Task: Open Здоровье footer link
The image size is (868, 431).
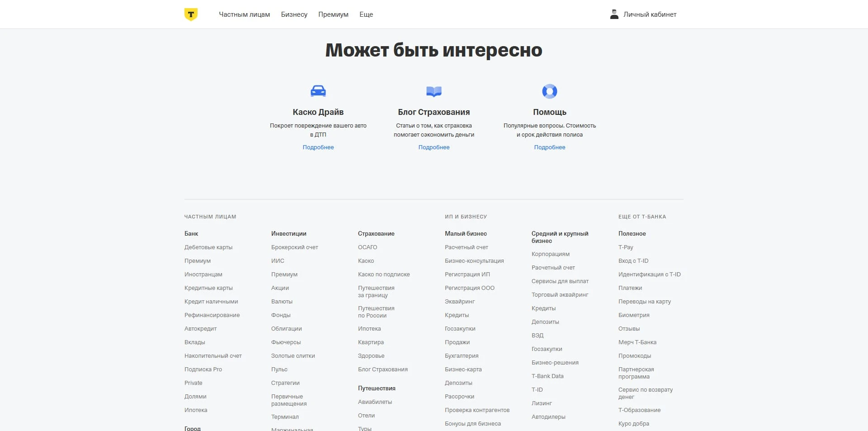Action: (371, 356)
